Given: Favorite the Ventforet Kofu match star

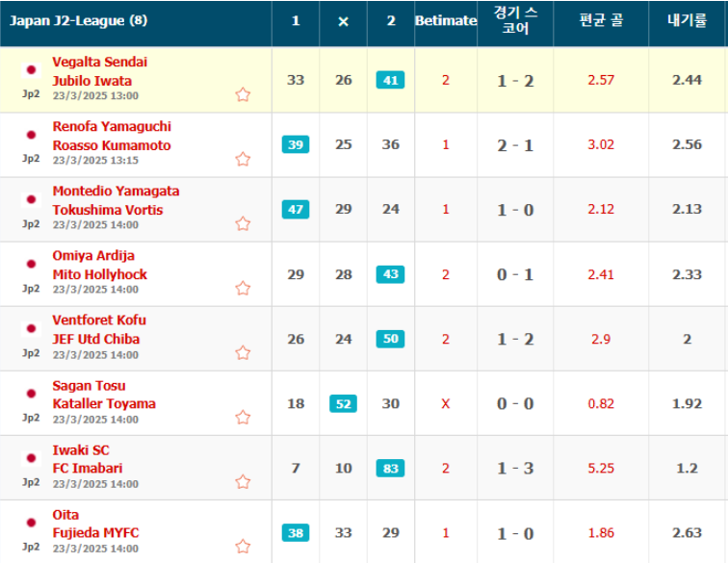Looking at the screenshot, I should tap(243, 353).
